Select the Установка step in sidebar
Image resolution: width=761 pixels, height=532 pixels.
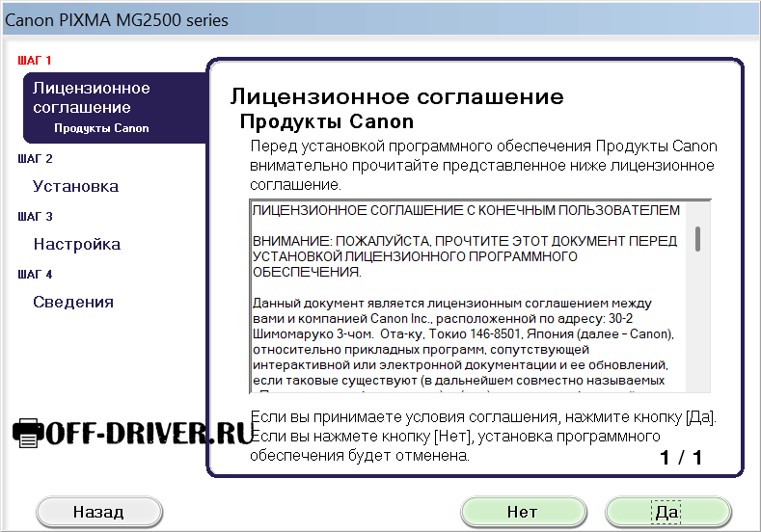[75, 186]
